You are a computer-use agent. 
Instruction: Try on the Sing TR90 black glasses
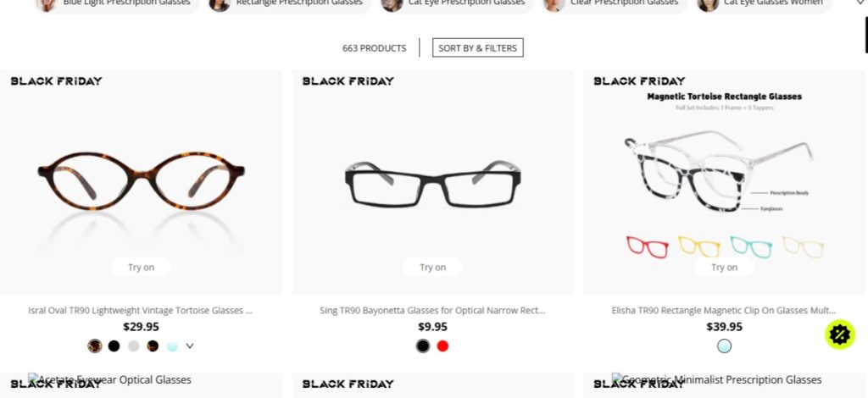click(432, 268)
